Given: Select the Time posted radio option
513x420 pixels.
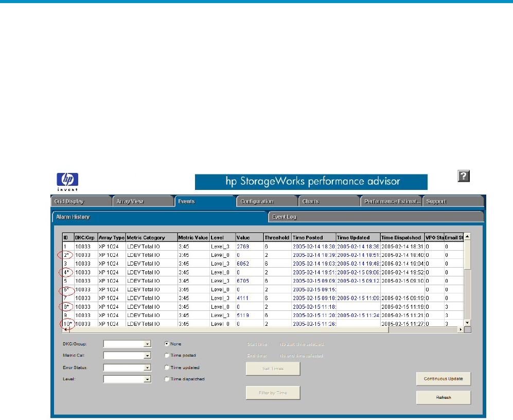Looking at the screenshot, I should click(166, 355).
